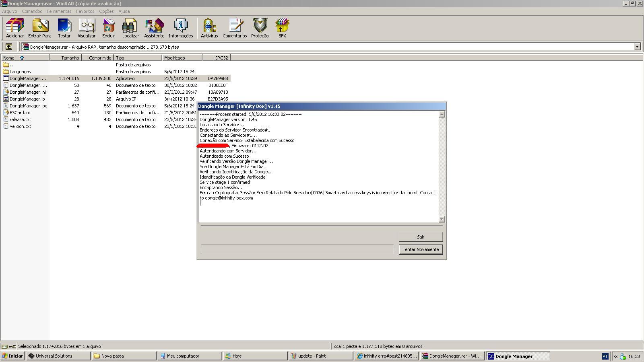Sort by the Tamanho column header

[x=65, y=58]
